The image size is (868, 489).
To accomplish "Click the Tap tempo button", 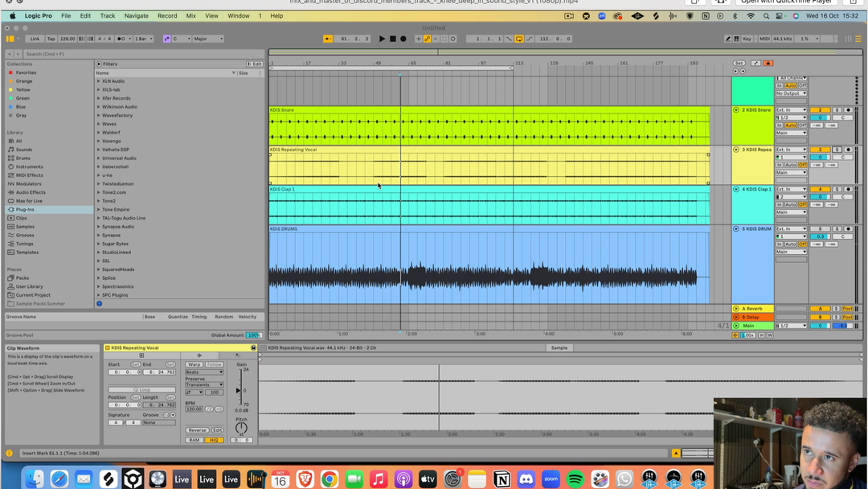I will pyautogui.click(x=51, y=39).
